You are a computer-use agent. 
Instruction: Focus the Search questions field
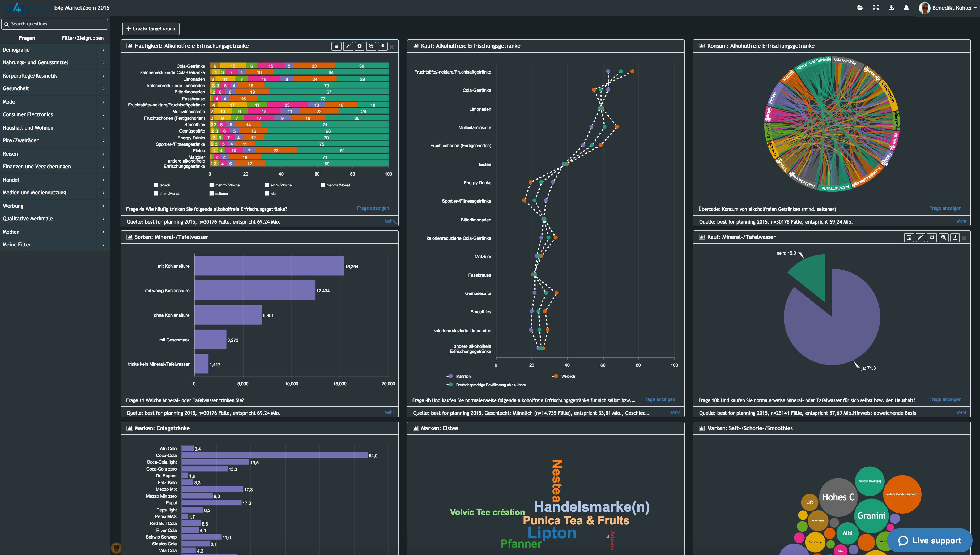pyautogui.click(x=55, y=24)
